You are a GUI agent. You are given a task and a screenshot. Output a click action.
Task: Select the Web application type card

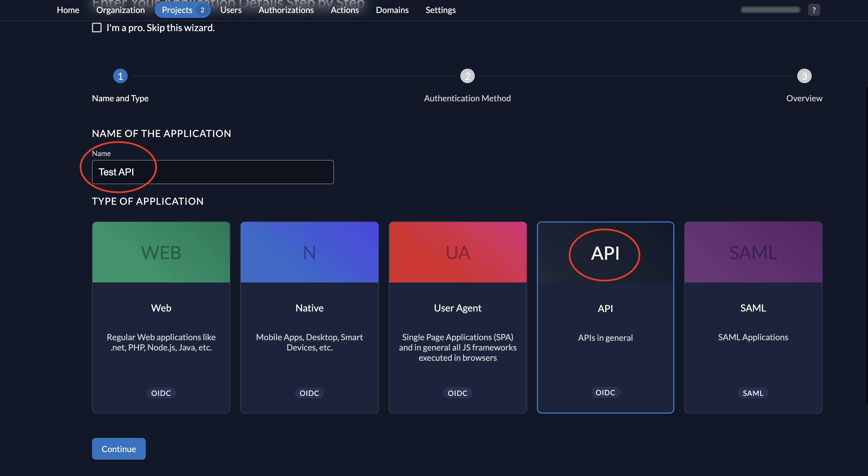[x=161, y=317]
